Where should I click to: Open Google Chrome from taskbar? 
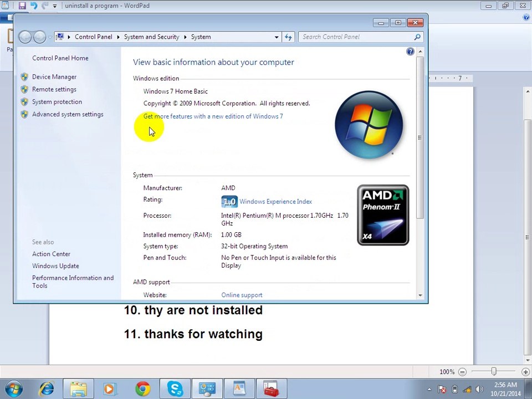pos(143,389)
